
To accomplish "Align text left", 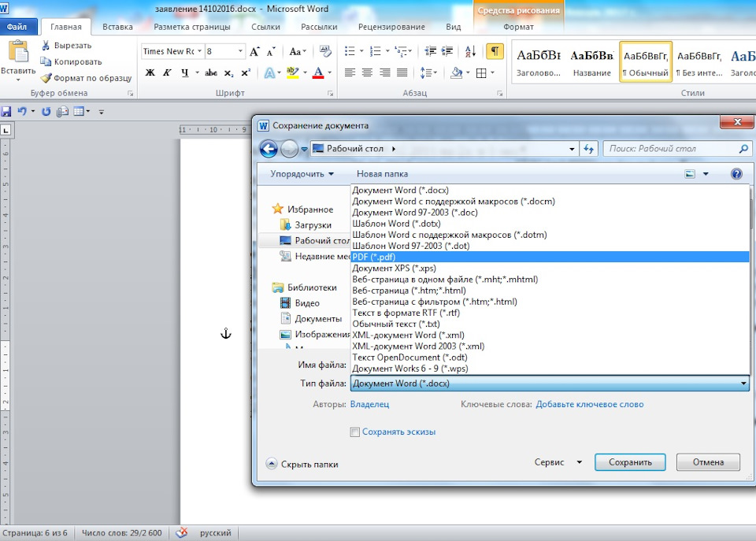I will coord(350,72).
